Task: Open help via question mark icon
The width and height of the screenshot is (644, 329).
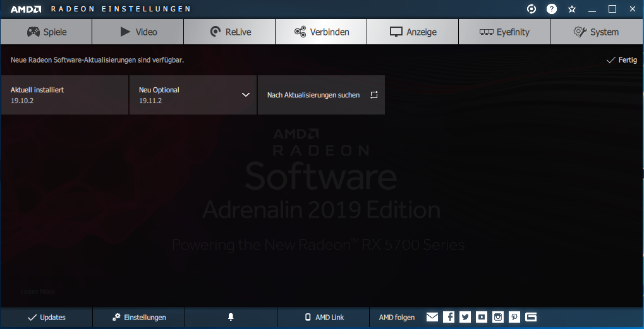Action: [x=552, y=9]
